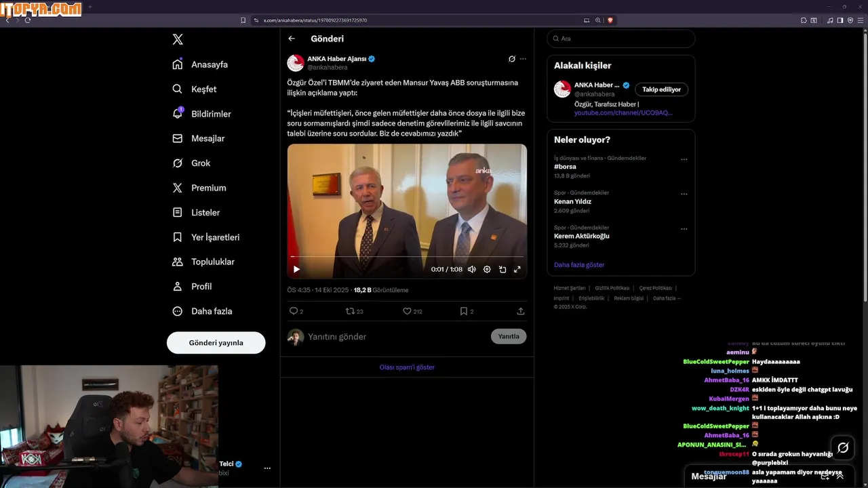This screenshot has height=488, width=868.
Task: Open youtube.com channel link
Action: click(x=623, y=113)
